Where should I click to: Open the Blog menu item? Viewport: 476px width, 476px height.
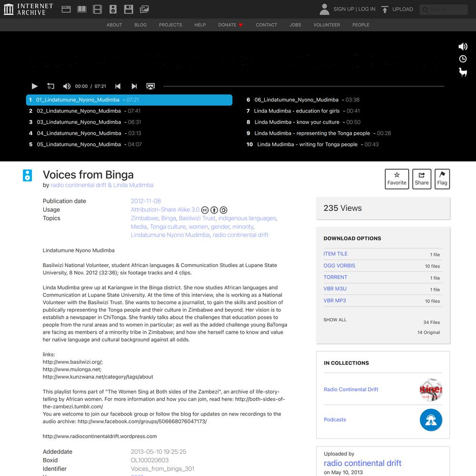click(140, 25)
